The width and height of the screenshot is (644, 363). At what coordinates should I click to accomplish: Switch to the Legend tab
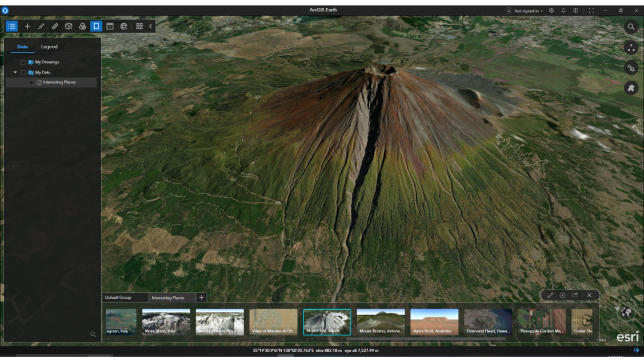[x=49, y=47]
